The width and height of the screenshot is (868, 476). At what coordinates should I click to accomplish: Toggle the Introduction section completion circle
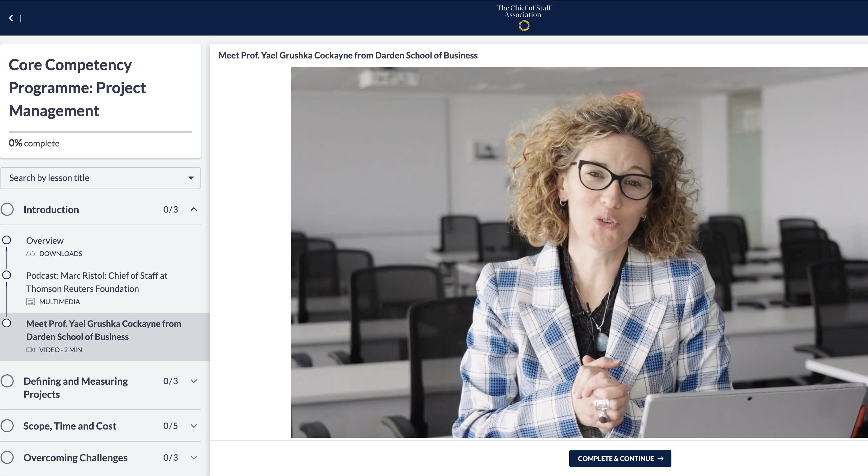(7, 209)
